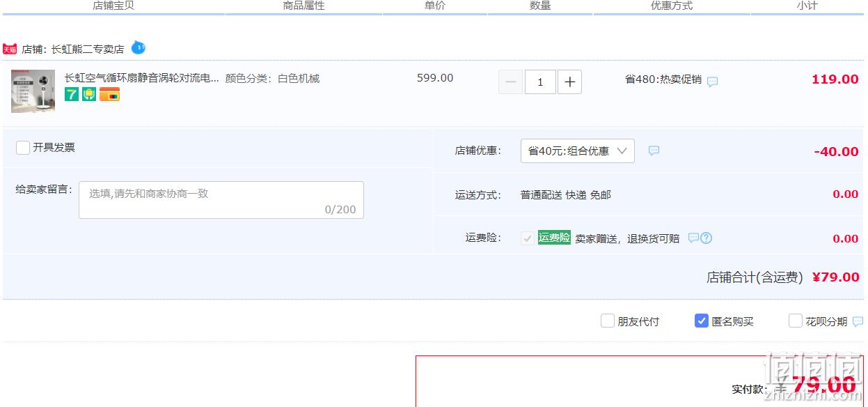Click the 普通配送 快递 免邮 shipping text
This screenshot has height=407, width=868.
(x=566, y=195)
